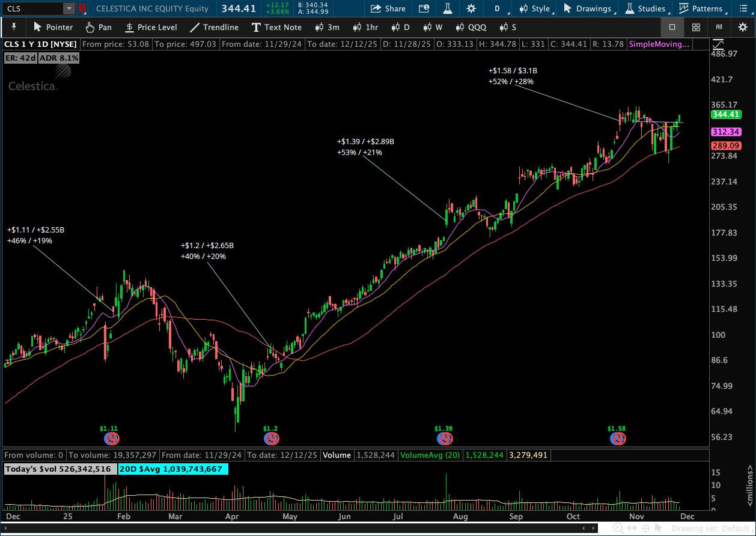Click the CELESTICA INC EQUITY description
The width and height of the screenshot is (756, 536).
tap(152, 8)
